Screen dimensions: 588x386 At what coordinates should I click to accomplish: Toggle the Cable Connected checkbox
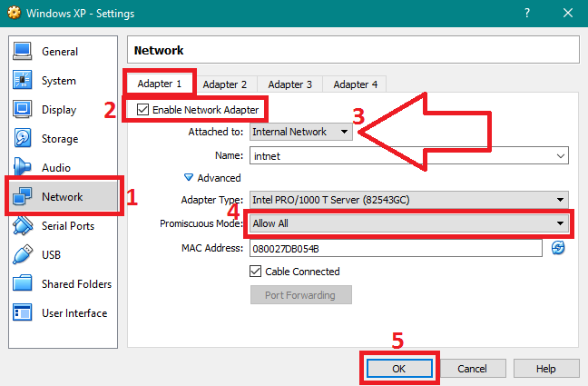(255, 271)
